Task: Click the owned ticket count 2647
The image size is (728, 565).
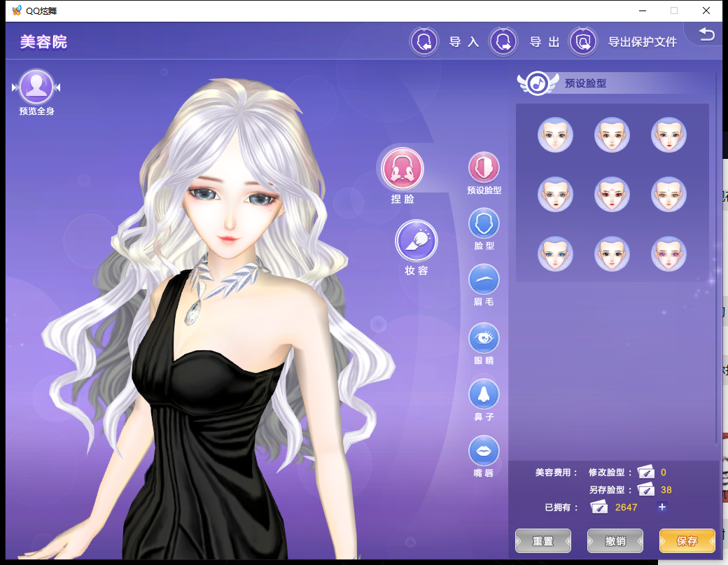Action: [626, 508]
